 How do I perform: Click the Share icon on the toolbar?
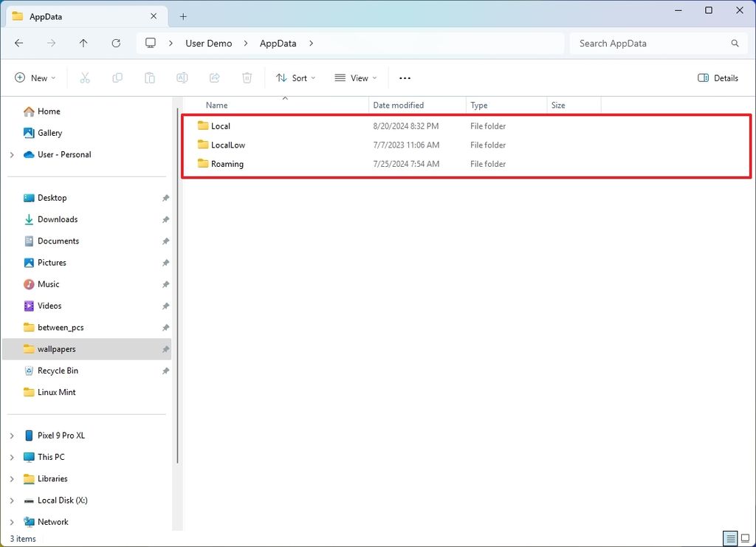(x=214, y=78)
